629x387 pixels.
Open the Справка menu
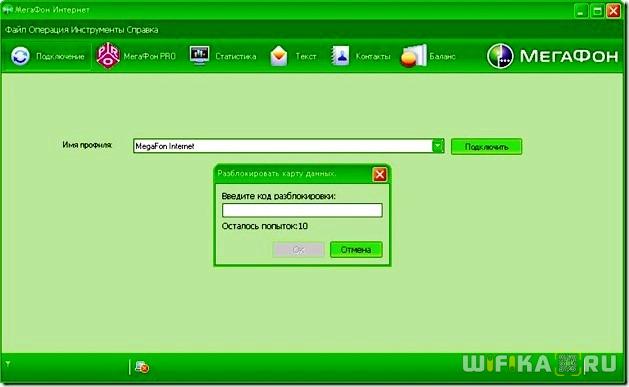142,30
